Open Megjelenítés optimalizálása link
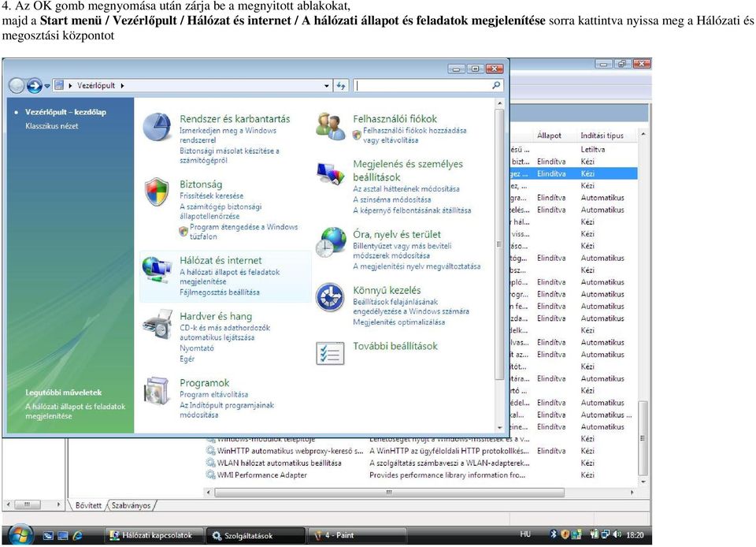The width and height of the screenshot is (756, 547). click(398, 322)
